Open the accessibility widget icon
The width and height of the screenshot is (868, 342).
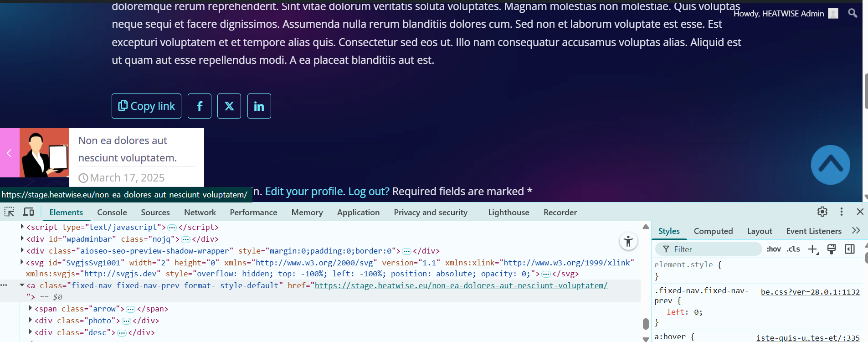coord(628,241)
